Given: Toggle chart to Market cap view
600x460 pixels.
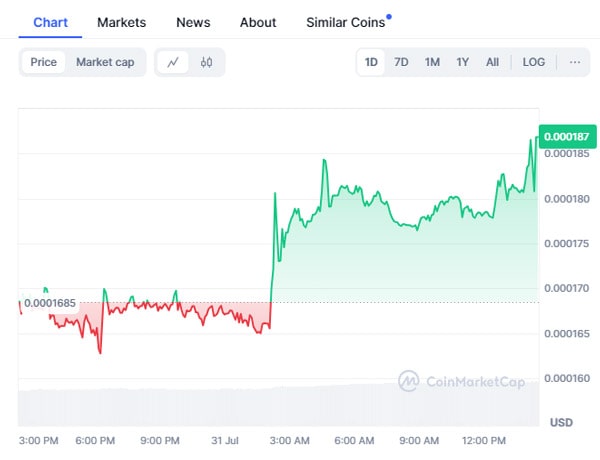Looking at the screenshot, I should pos(105,62).
